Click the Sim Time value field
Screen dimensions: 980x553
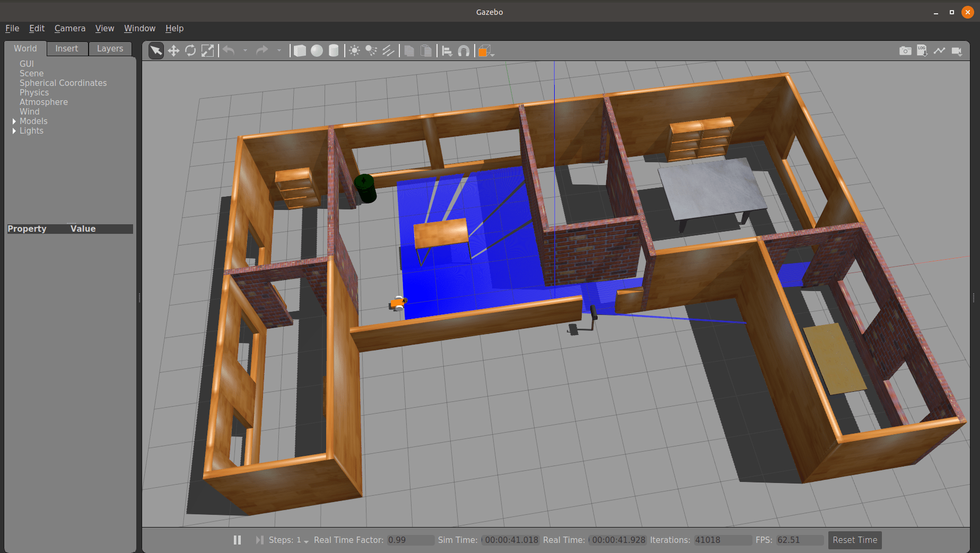coord(511,540)
